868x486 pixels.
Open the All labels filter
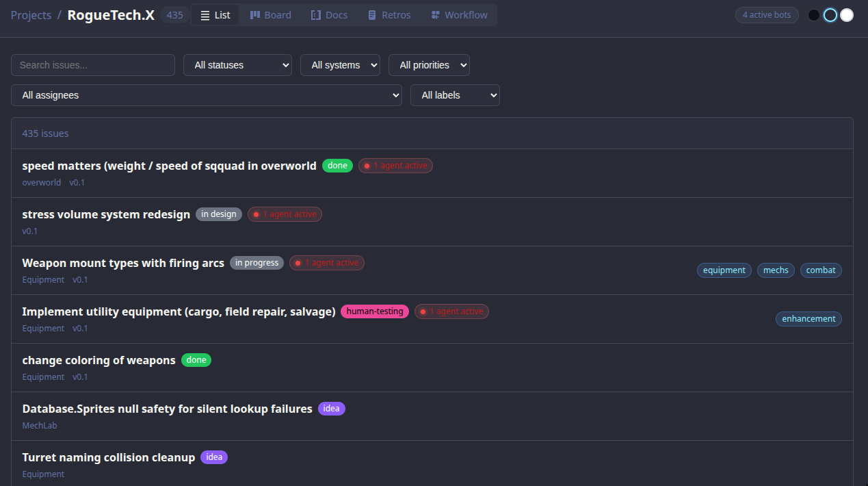(455, 95)
